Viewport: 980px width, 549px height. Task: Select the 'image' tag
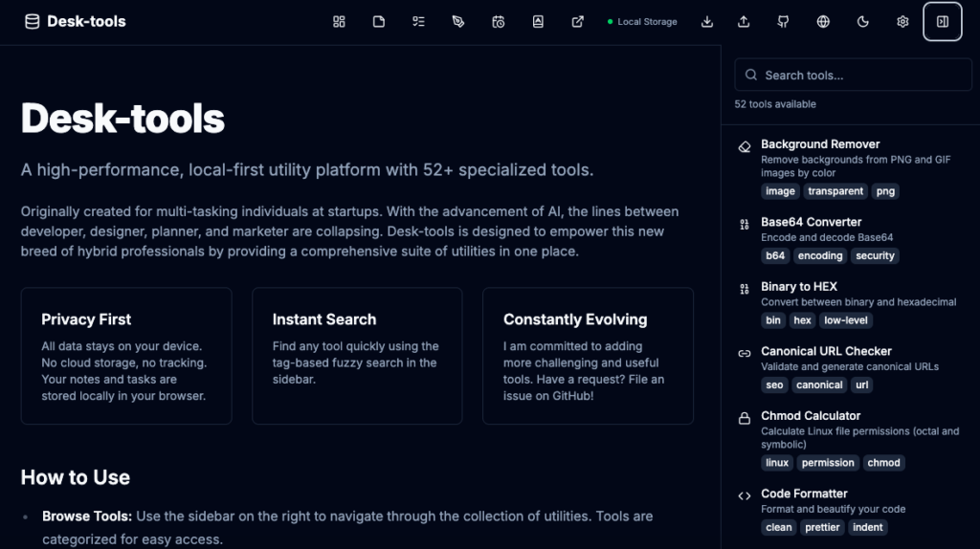coord(780,191)
